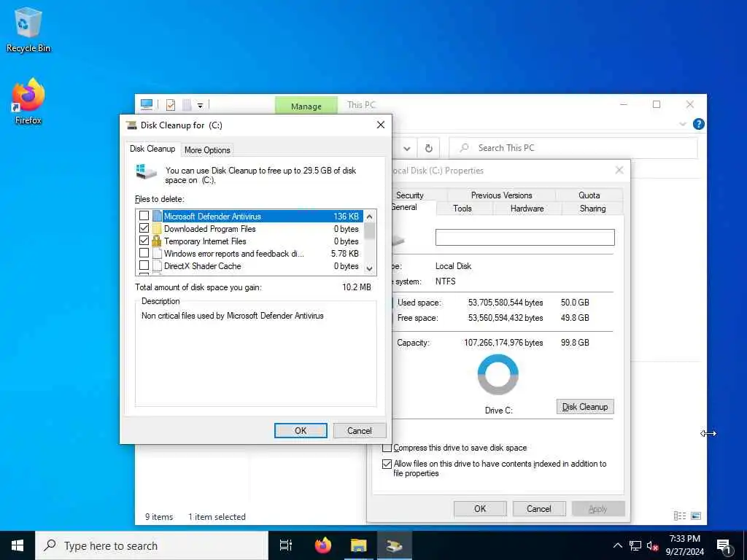Check the DirectX Shader Cache checkbox
The image size is (747, 560).
(x=144, y=265)
